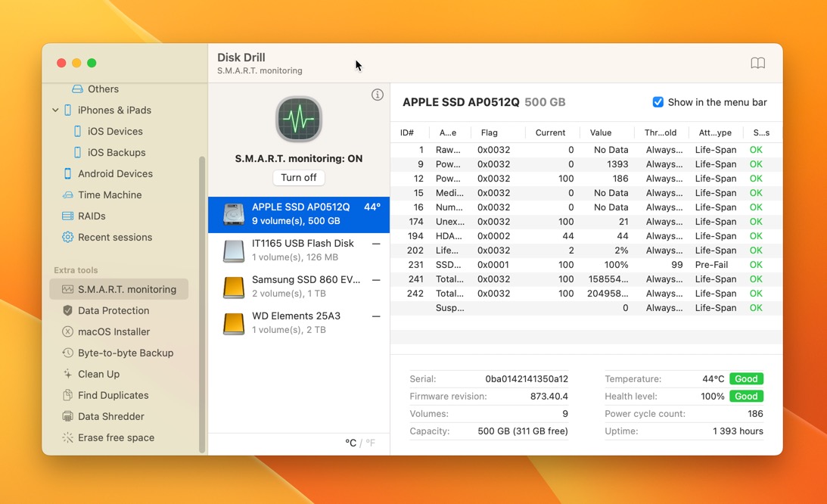This screenshot has height=504, width=827.
Task: Click the WD Elements 25A3 drive icon
Action: click(x=233, y=323)
